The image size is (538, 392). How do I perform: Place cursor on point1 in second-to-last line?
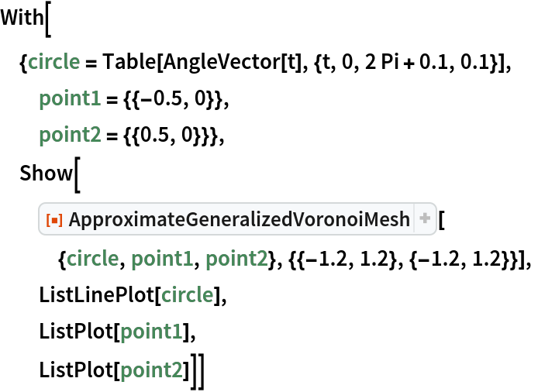[x=151, y=332]
